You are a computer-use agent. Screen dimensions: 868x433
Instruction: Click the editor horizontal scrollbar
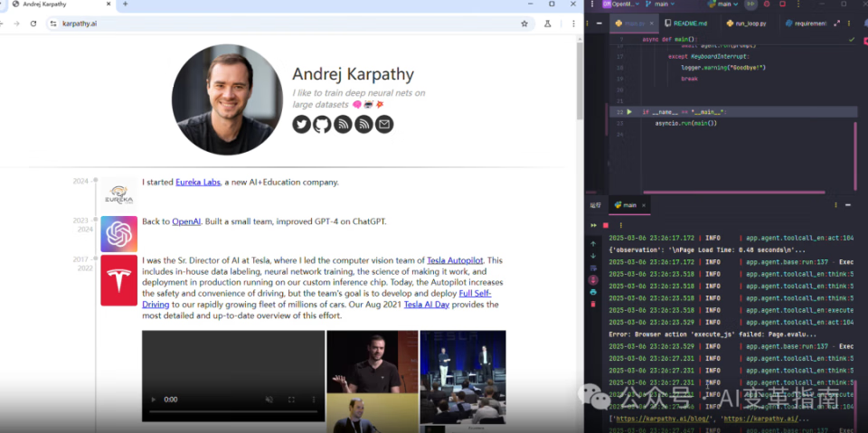tap(734, 193)
